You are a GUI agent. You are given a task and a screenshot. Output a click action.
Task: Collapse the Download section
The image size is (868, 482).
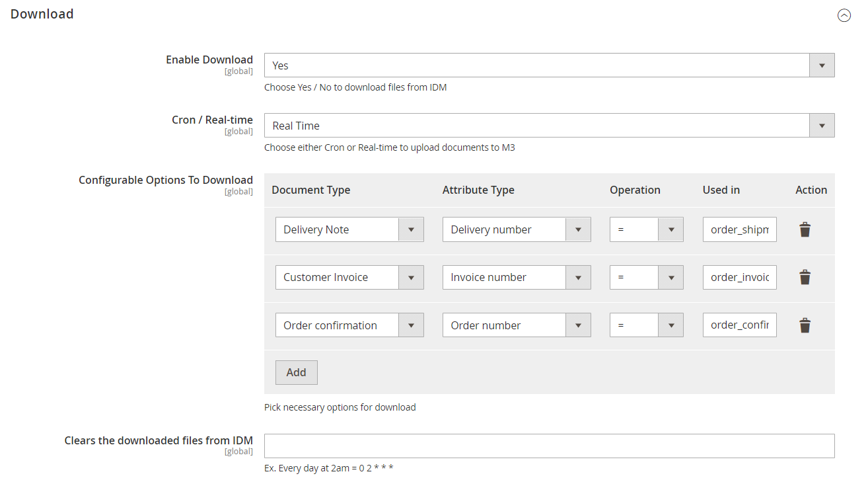click(x=844, y=15)
